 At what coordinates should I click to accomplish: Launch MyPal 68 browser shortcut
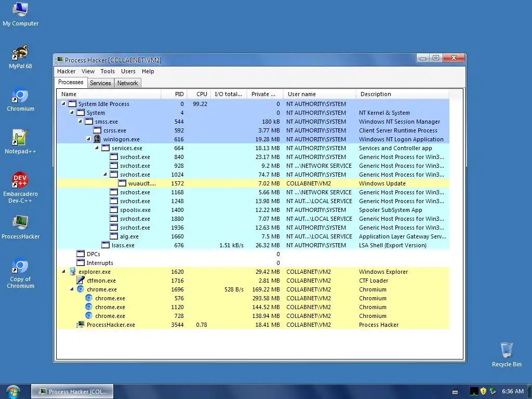20,57
